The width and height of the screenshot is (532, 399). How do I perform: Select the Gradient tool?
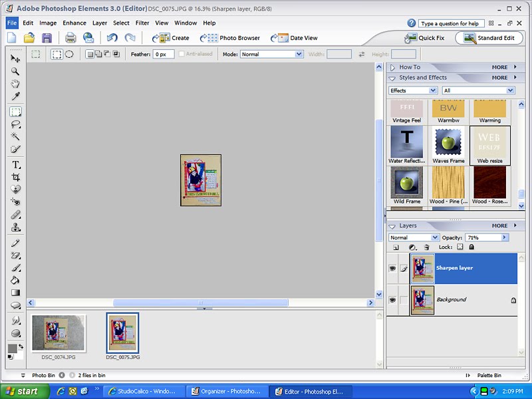[15, 293]
